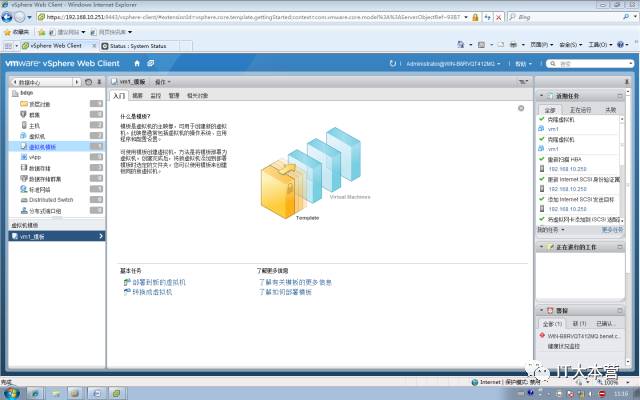Show 失败 tasks tab
The height and width of the screenshot is (400, 640).
pos(611,110)
